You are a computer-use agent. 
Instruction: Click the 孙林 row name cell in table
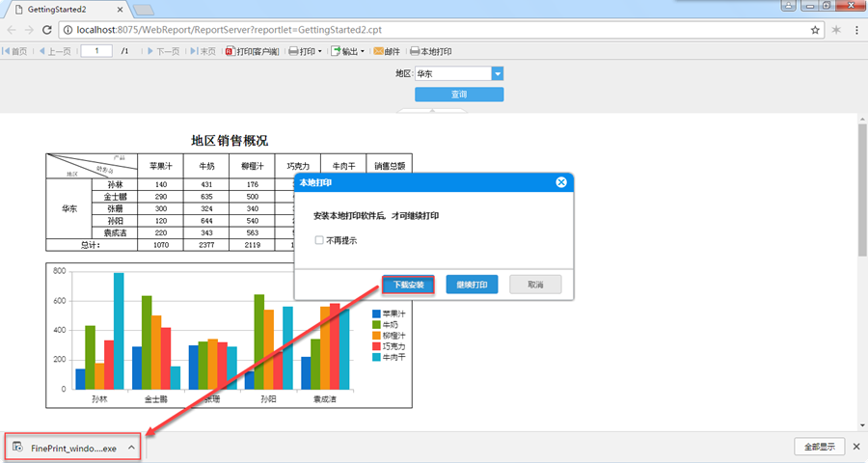click(x=115, y=184)
